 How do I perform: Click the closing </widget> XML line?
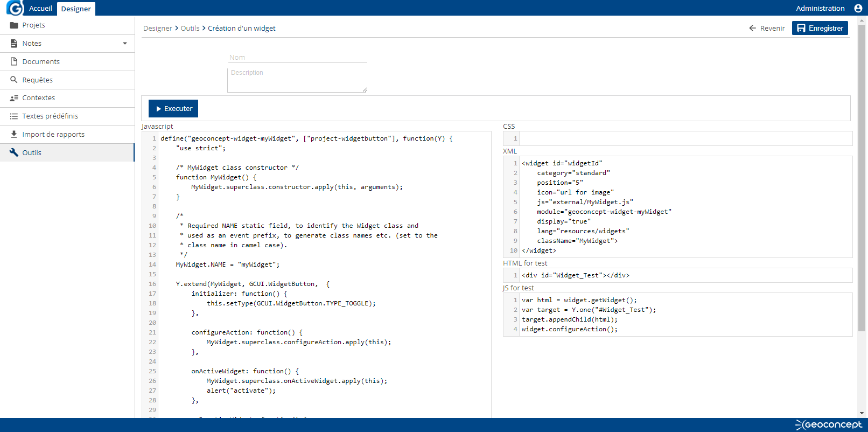pyautogui.click(x=539, y=250)
